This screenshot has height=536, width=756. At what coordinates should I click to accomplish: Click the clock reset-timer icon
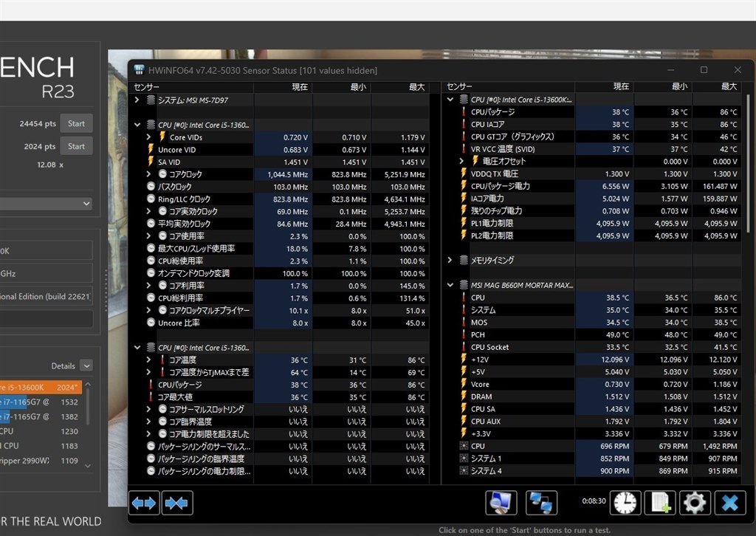point(625,503)
